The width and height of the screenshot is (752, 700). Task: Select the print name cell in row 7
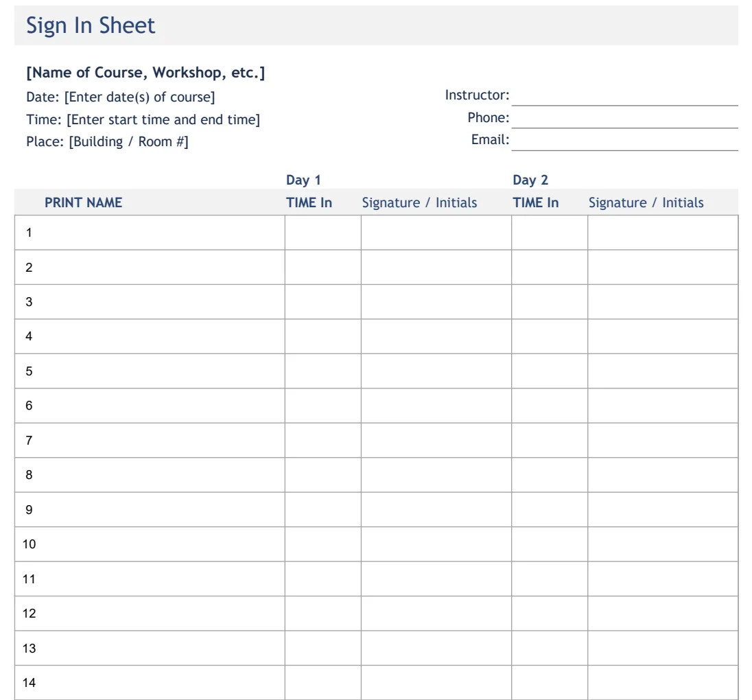point(150,440)
